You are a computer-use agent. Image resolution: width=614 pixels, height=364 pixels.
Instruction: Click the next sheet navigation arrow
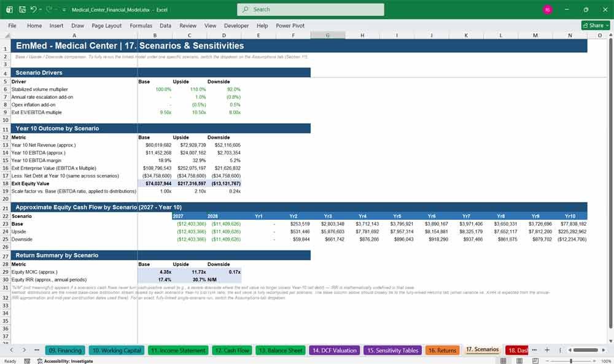(x=24, y=350)
